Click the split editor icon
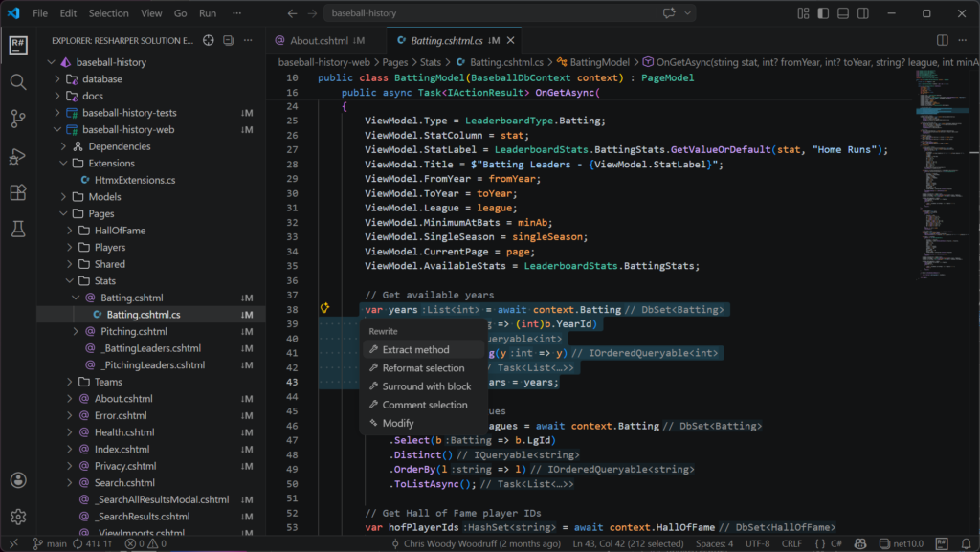 943,40
